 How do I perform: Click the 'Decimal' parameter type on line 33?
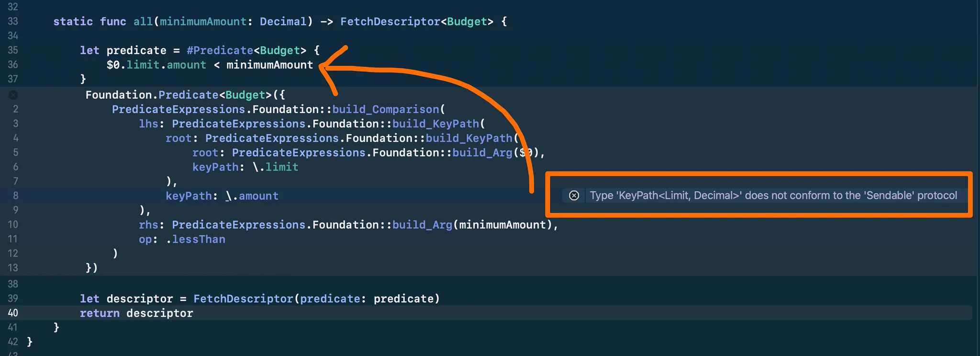point(283,22)
